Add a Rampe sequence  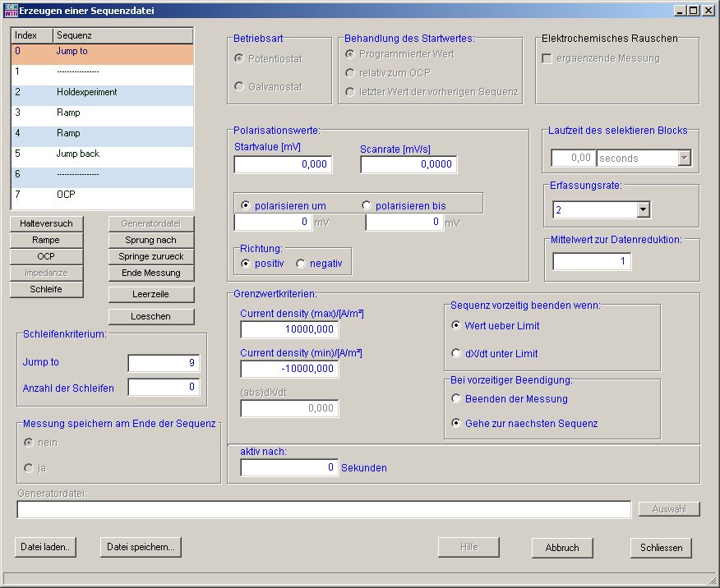(46, 241)
